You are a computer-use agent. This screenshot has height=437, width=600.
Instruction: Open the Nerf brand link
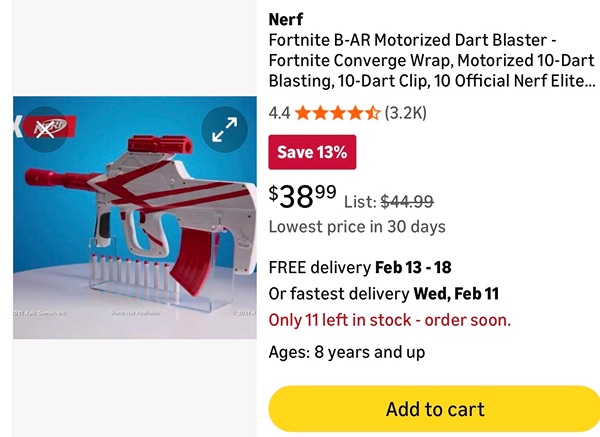pos(287,19)
